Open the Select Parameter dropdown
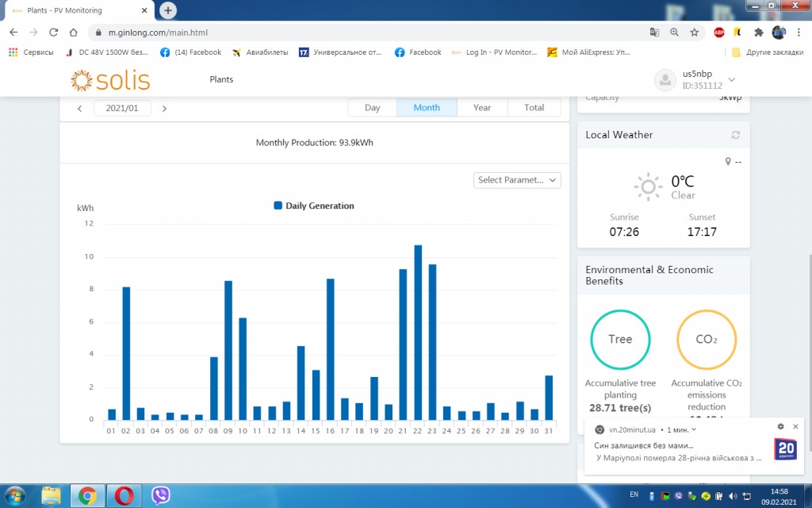This screenshot has height=508, width=812. coord(517,180)
